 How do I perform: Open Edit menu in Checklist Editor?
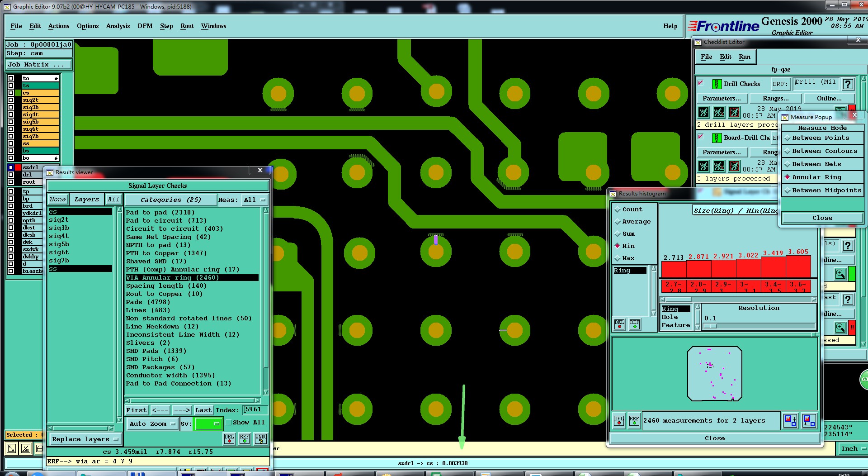[726, 57]
